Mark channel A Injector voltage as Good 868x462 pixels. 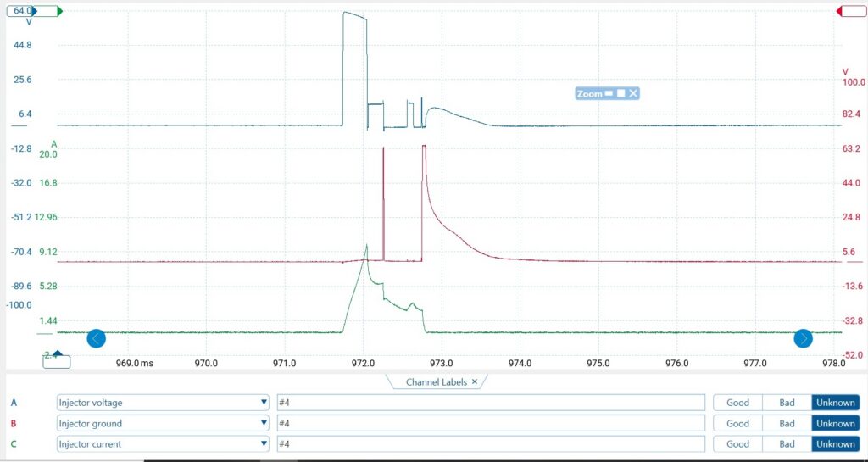[x=737, y=403]
